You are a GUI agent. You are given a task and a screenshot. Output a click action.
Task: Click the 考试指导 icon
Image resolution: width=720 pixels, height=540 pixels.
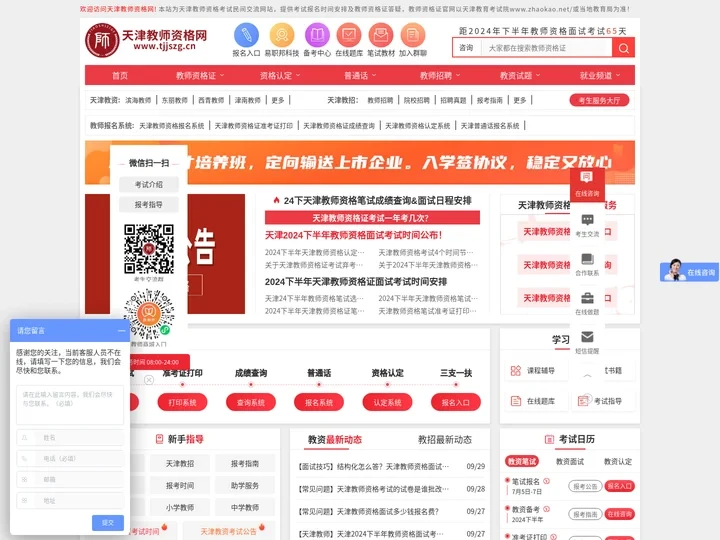(x=583, y=401)
